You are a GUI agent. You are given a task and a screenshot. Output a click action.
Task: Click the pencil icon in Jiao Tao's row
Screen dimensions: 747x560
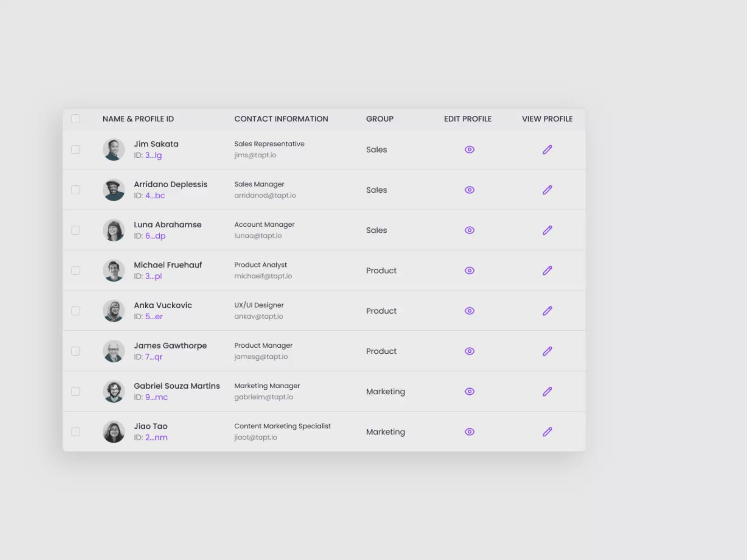(547, 432)
